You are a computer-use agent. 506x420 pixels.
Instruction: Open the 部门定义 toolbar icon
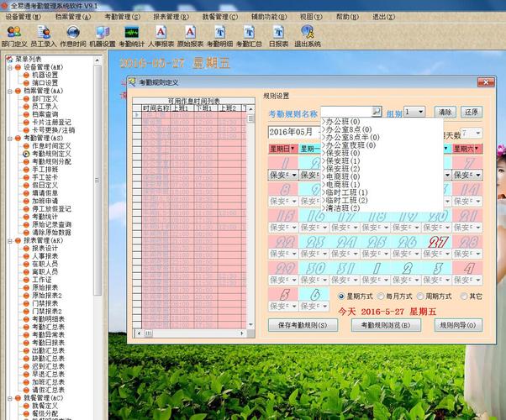[14, 36]
